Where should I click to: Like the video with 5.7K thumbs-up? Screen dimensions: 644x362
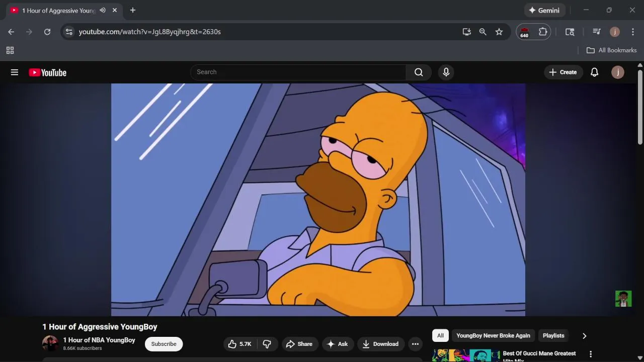[x=239, y=344]
